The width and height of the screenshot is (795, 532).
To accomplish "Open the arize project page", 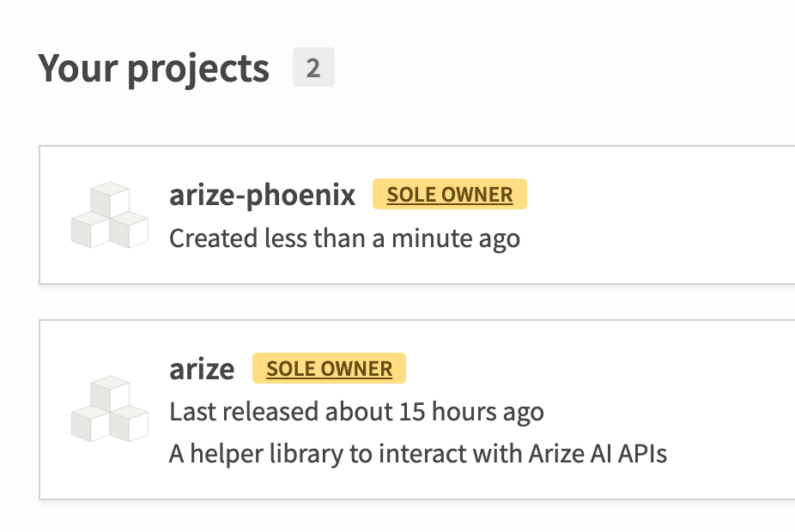I will point(203,368).
